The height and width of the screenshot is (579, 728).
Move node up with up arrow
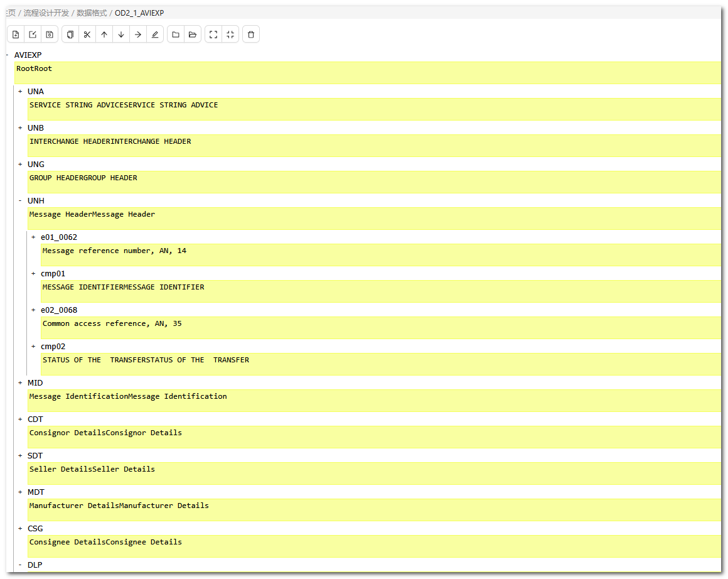tap(104, 35)
